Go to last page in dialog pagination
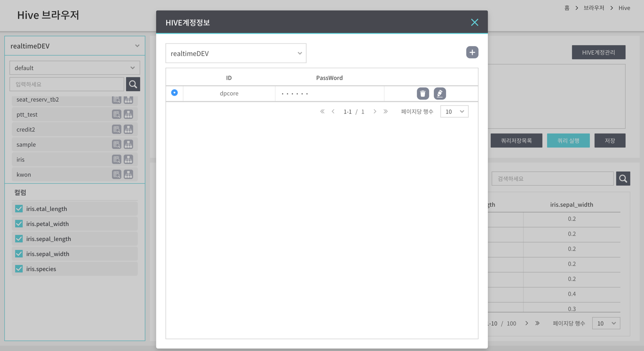This screenshot has height=351, width=644. (385, 112)
